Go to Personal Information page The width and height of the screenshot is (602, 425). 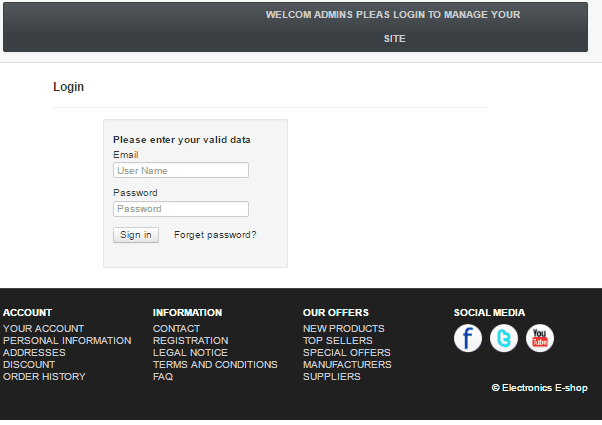[67, 341]
